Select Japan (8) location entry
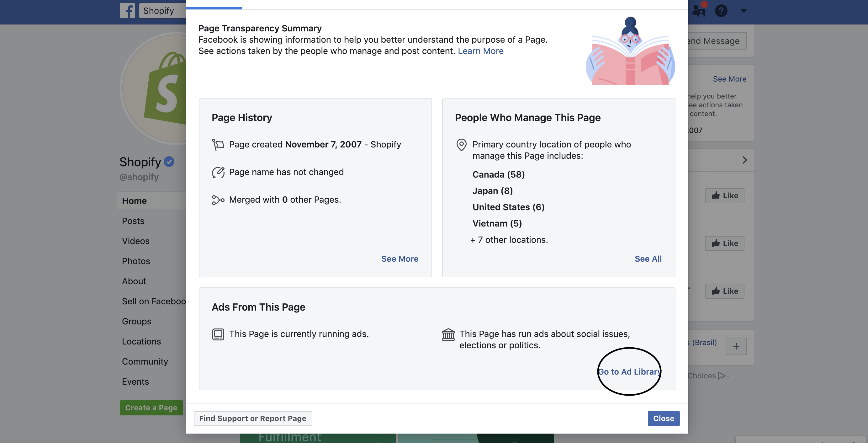Screen dimensions: 868x443 [x=492, y=191]
